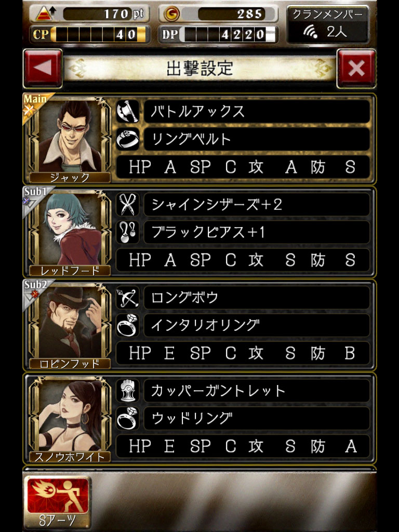
Task: Close the 出撃設定 screen
Action: [x=356, y=69]
